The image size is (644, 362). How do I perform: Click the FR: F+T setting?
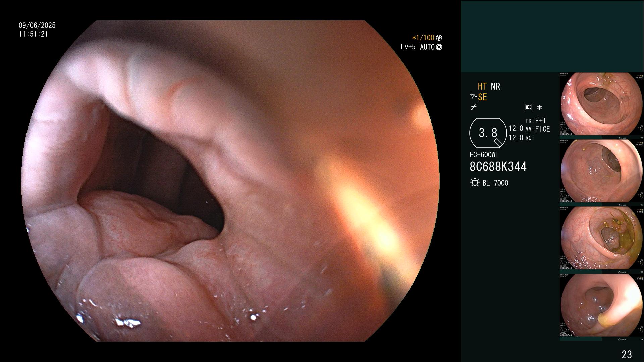coord(536,121)
